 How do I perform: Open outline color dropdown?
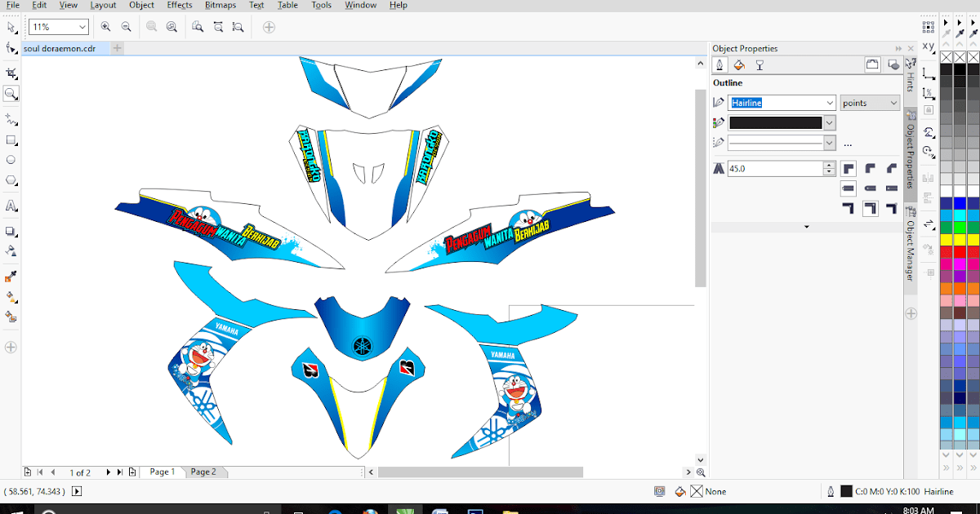pos(830,123)
